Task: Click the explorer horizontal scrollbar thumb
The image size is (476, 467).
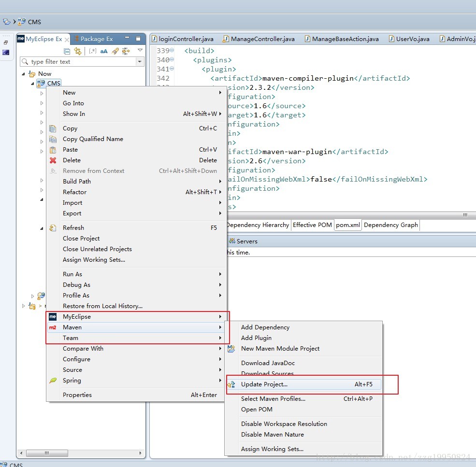Action: (x=47, y=453)
